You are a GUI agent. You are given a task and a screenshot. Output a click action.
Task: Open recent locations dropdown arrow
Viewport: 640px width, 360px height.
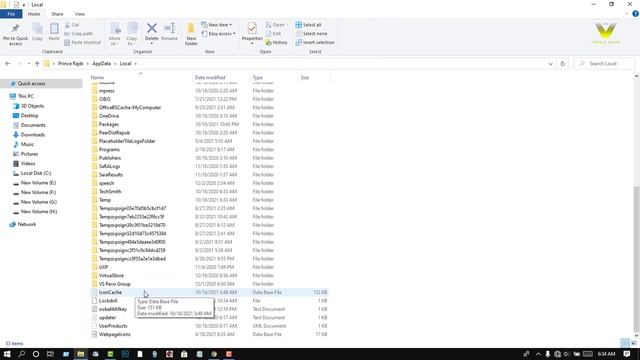[29, 64]
